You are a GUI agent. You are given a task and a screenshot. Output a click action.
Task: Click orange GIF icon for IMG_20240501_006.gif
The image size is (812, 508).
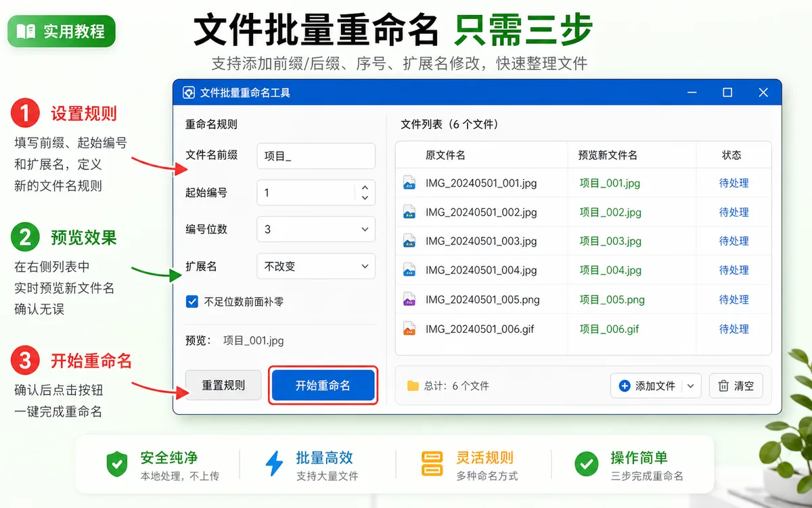(409, 329)
